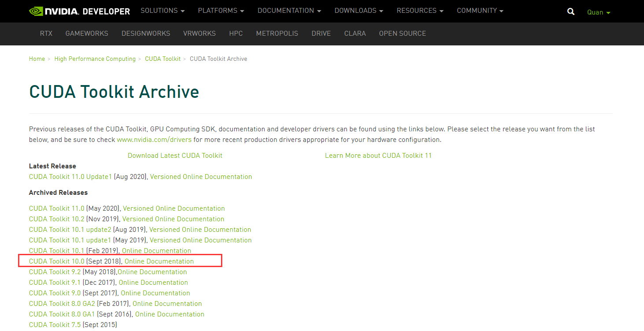
Task: Open CUDA Toolkit 11.0 May 2020 link
Action: point(56,208)
